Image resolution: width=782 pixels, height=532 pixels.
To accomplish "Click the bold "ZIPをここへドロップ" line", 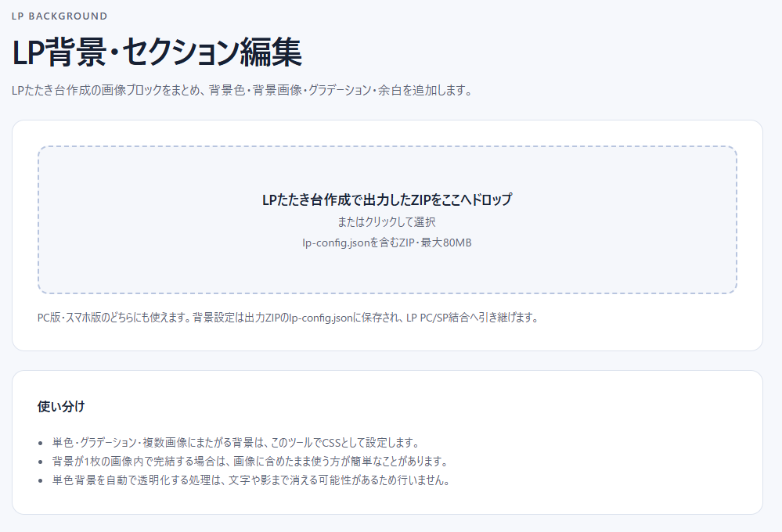I will tap(387, 199).
